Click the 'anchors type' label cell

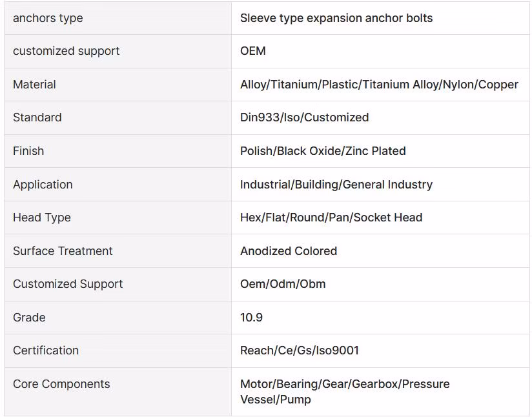118,18
